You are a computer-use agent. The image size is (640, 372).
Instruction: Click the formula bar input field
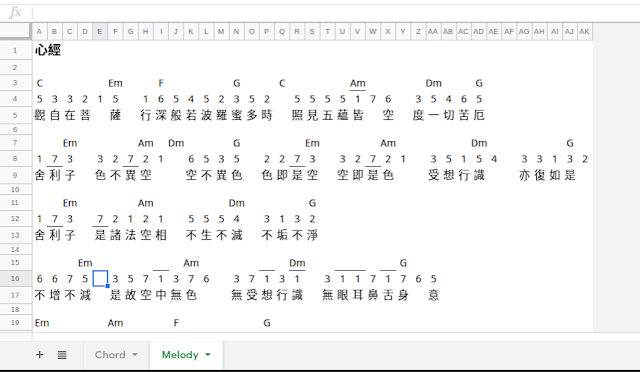pos(335,13)
